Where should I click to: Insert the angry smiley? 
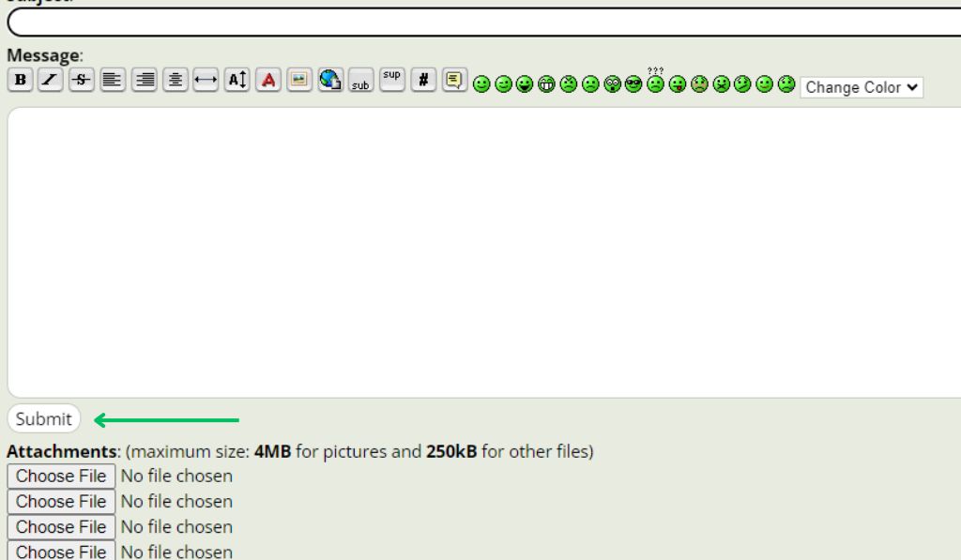coord(569,83)
